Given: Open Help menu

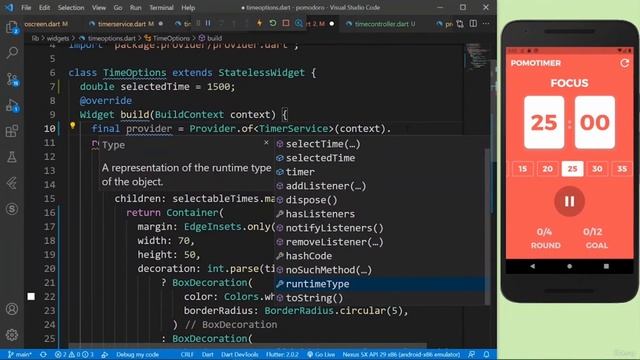Looking at the screenshot, I should pyautogui.click(x=188, y=7).
